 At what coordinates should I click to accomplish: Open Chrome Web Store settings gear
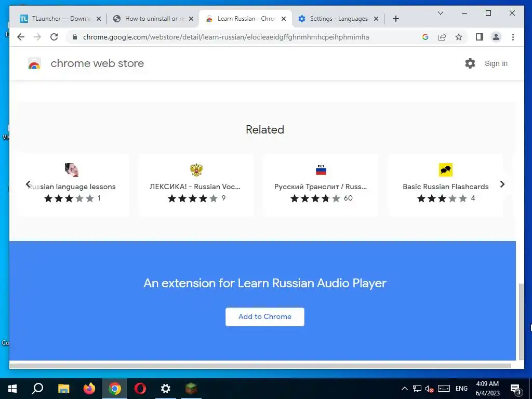(470, 63)
